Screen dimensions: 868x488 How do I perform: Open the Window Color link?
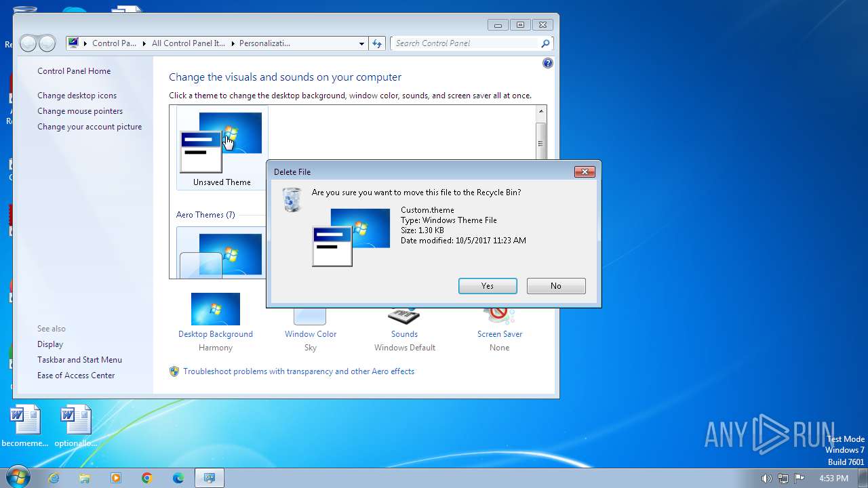point(311,334)
